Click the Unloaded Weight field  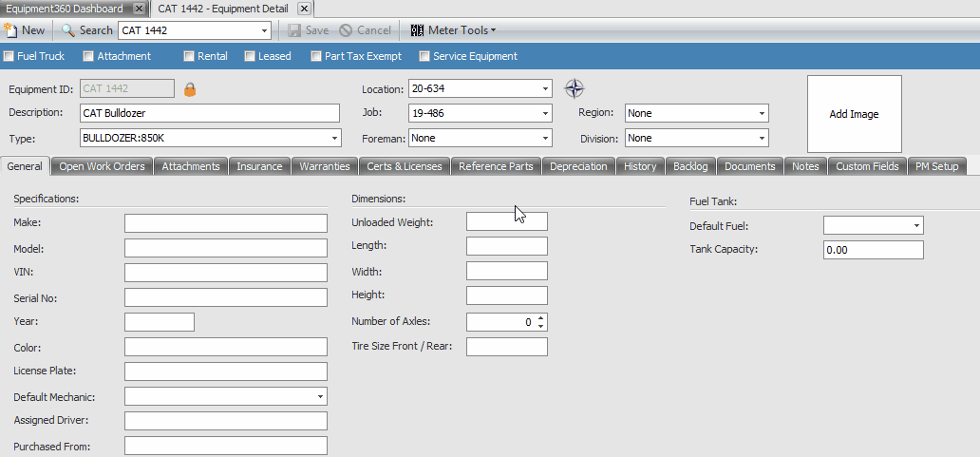tap(507, 221)
